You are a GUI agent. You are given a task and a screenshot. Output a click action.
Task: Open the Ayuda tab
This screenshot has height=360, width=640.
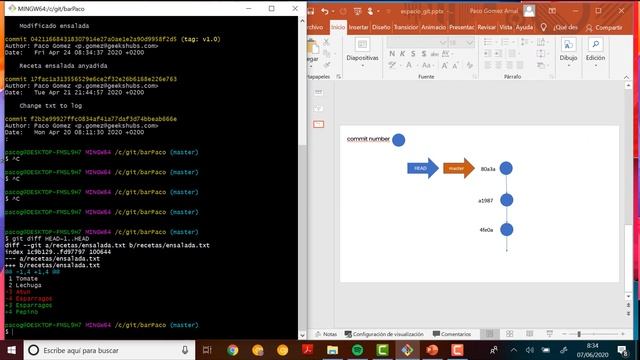pyautogui.click(x=524, y=27)
